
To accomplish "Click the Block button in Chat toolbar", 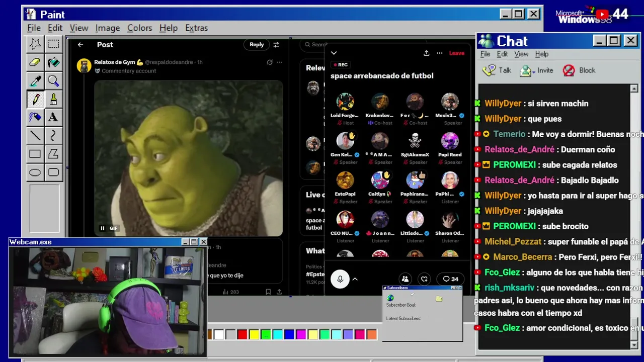I will [579, 70].
